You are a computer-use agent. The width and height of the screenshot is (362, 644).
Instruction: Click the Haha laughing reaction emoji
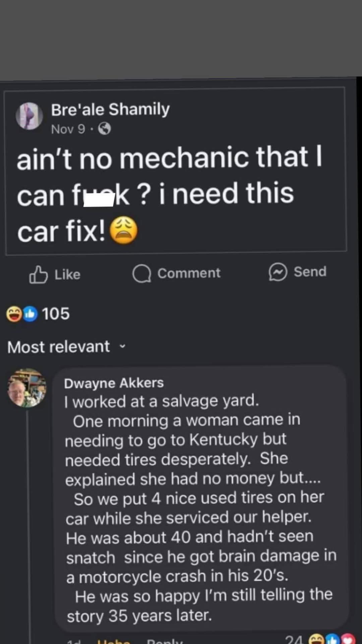(x=13, y=314)
